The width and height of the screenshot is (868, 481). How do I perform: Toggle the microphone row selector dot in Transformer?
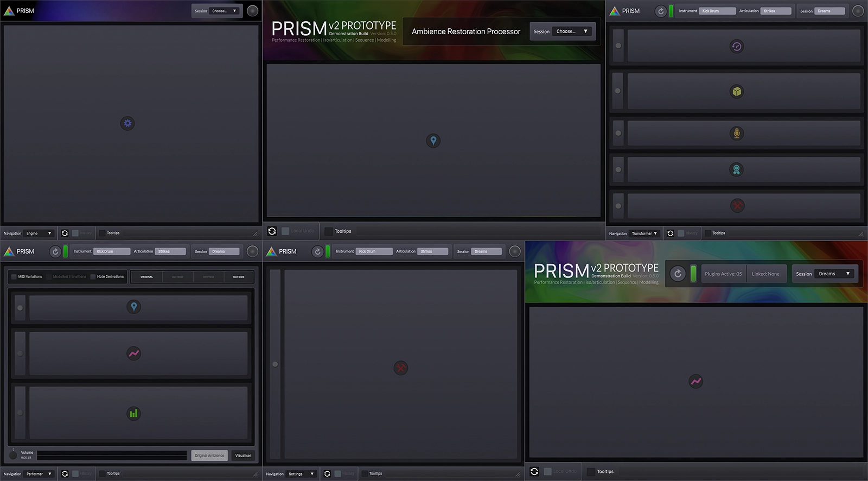pos(618,133)
